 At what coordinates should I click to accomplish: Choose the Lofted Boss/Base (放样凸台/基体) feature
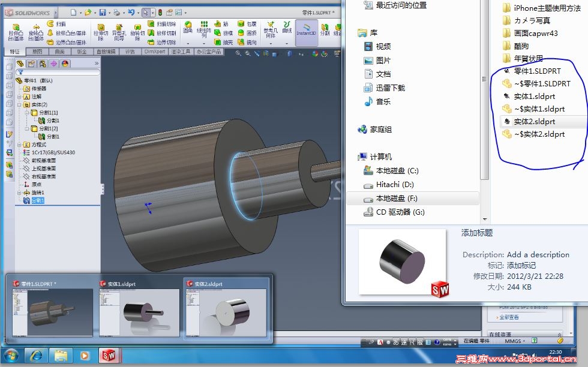(67, 33)
